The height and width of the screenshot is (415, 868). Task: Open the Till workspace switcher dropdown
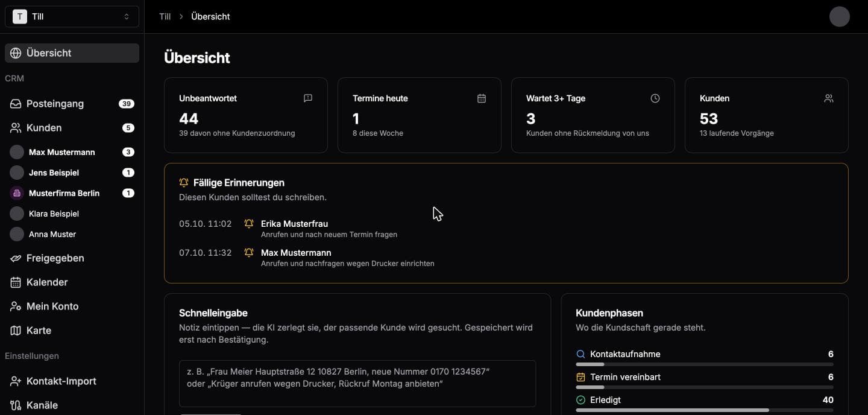click(72, 16)
